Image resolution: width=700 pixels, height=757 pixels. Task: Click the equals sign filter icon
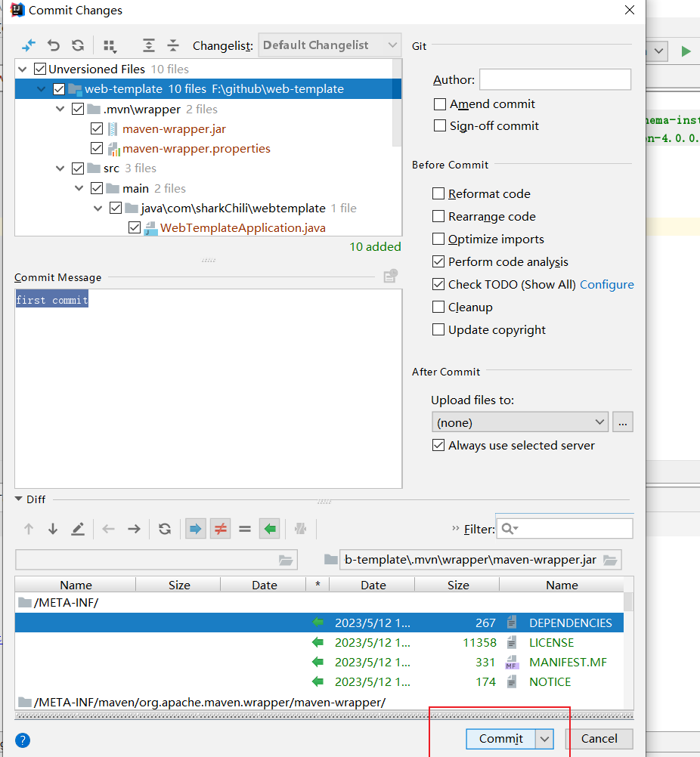coord(244,529)
